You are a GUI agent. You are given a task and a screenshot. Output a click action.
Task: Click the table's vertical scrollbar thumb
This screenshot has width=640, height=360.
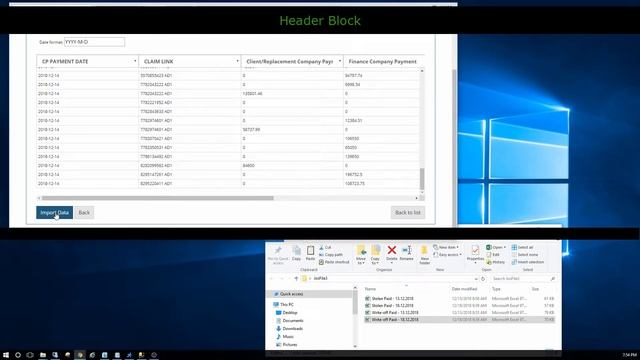pos(422,179)
